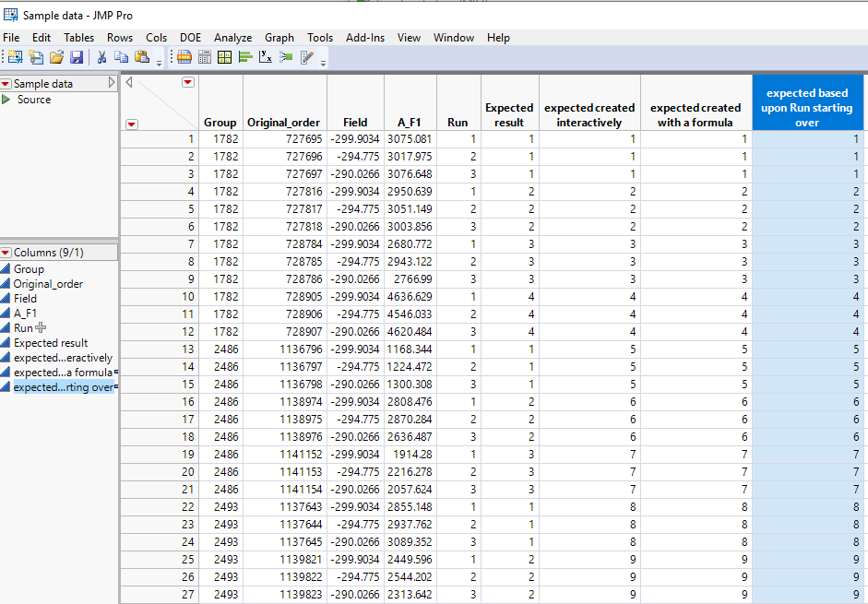This screenshot has height=604, width=868.
Task: Click the disclosure triangle right of Sample data
Action: tap(112, 82)
